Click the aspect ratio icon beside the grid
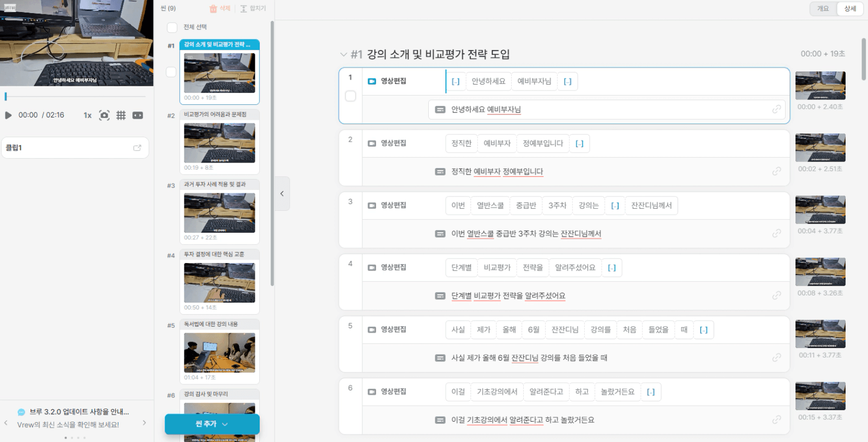The width and height of the screenshot is (868, 442). pyautogui.click(x=138, y=115)
